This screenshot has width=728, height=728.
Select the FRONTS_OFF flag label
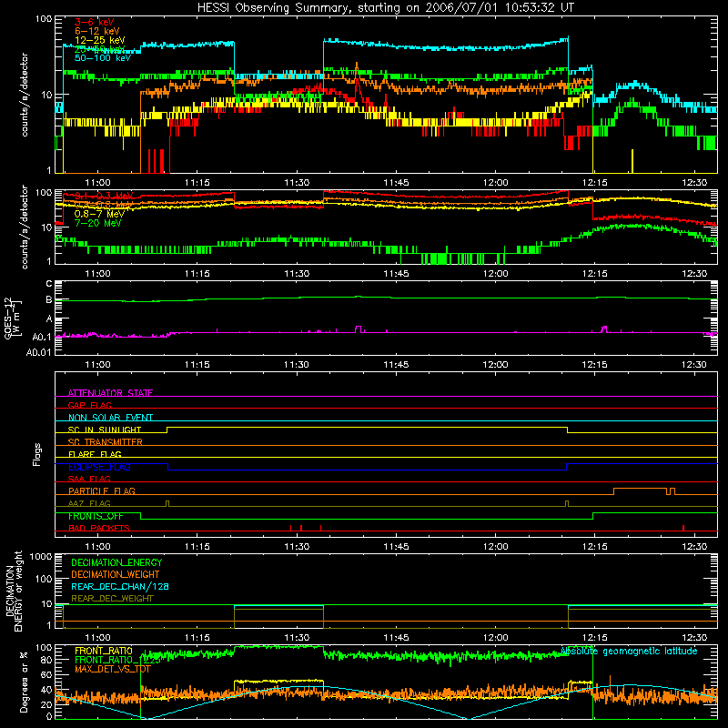[x=96, y=516]
